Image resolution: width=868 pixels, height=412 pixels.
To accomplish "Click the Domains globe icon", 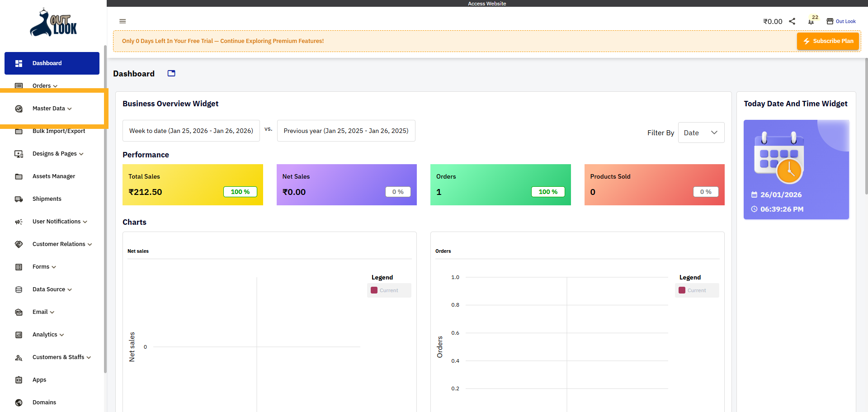I will point(19,403).
